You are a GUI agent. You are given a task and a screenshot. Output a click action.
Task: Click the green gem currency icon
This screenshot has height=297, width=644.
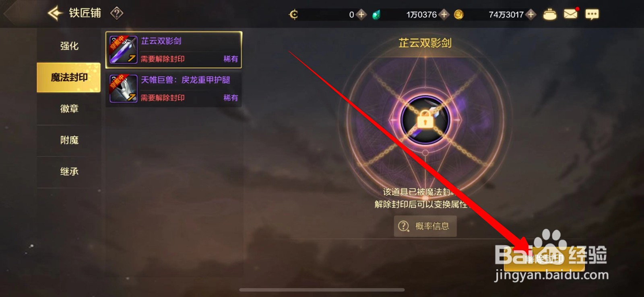(x=376, y=15)
